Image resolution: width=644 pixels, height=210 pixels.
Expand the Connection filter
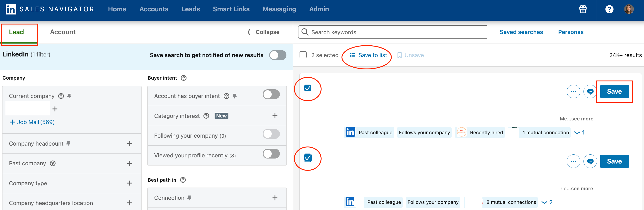[275, 198]
